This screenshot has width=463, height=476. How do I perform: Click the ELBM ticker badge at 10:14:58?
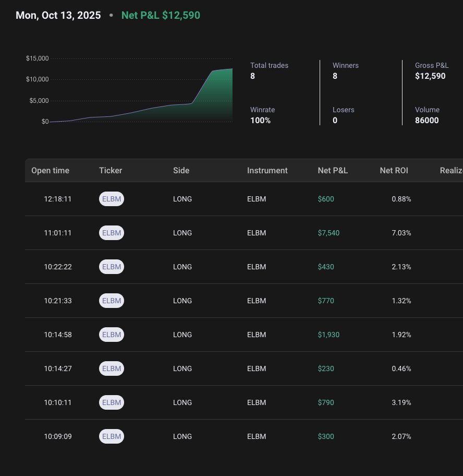[112, 335]
